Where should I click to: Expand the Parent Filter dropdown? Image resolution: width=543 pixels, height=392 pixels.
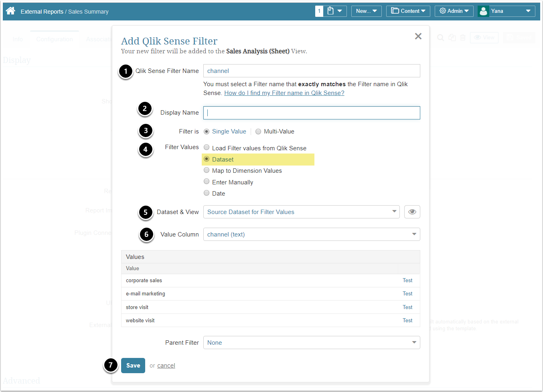coord(311,343)
